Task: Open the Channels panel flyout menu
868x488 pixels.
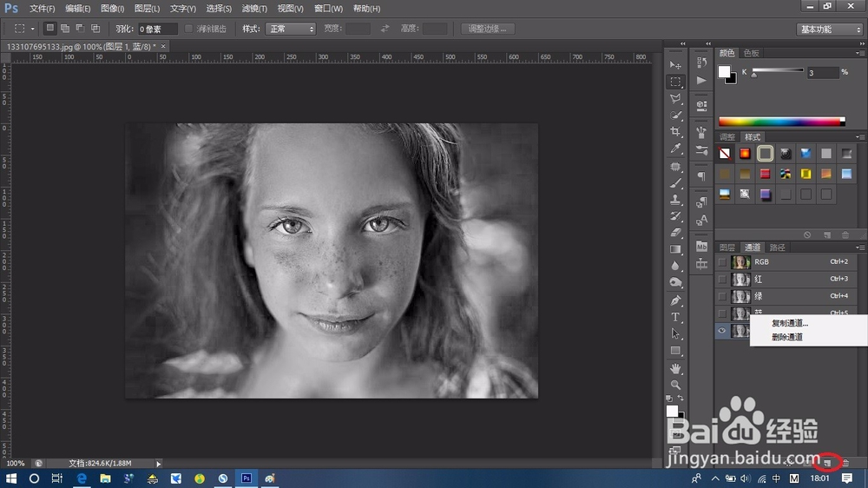Action: 859,247
